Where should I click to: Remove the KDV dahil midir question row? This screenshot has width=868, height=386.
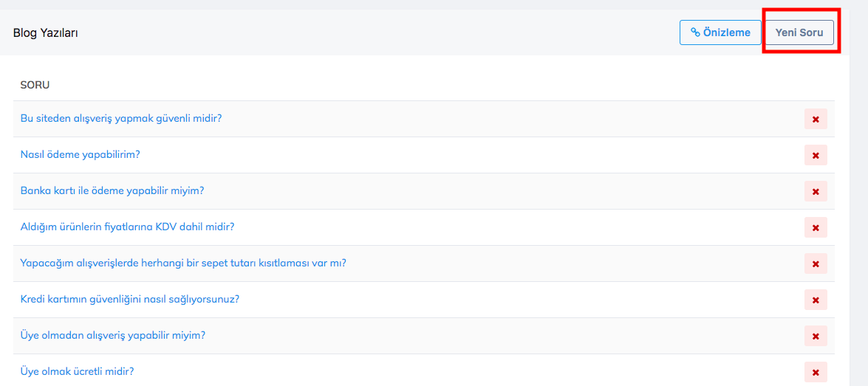tap(816, 227)
